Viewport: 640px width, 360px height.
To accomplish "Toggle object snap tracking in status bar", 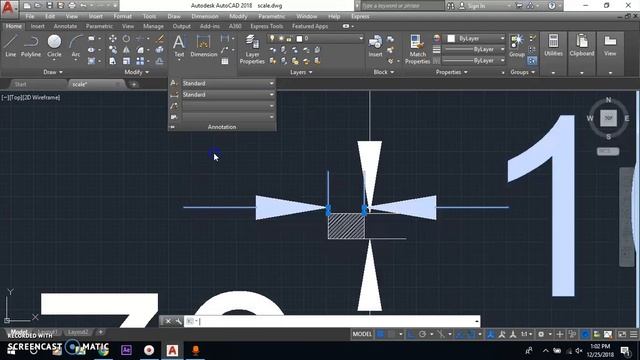I will pos(460,334).
